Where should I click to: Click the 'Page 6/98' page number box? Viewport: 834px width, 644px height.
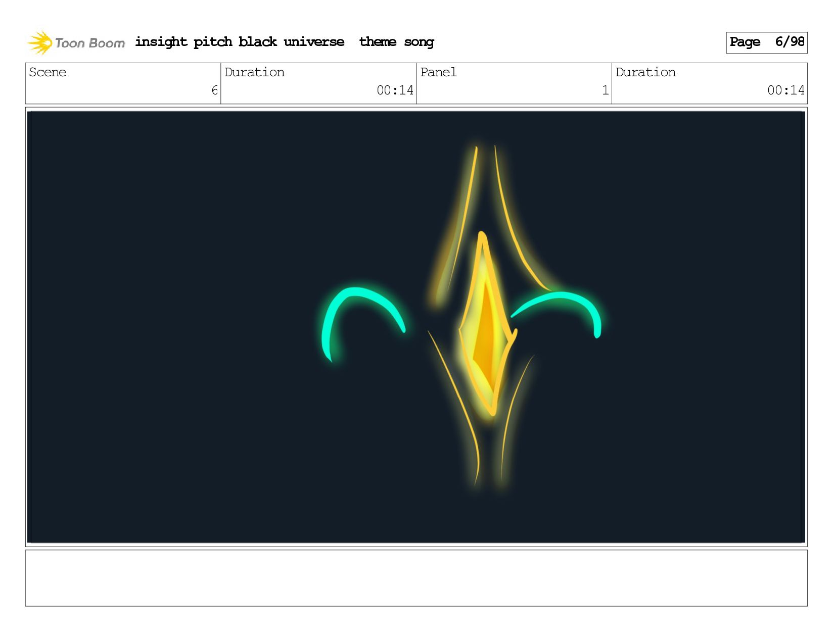766,42
